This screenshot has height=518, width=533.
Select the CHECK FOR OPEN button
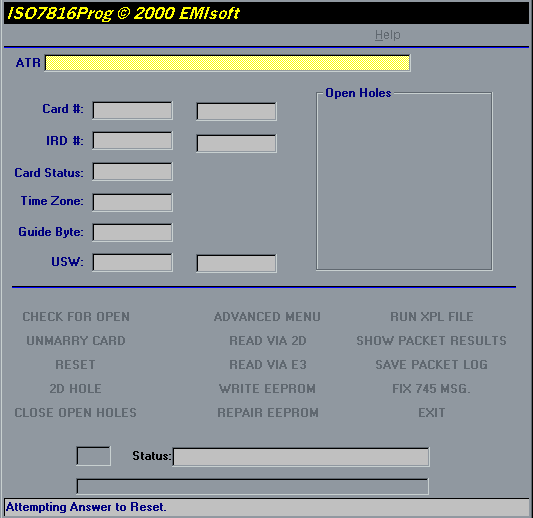pyautogui.click(x=76, y=317)
